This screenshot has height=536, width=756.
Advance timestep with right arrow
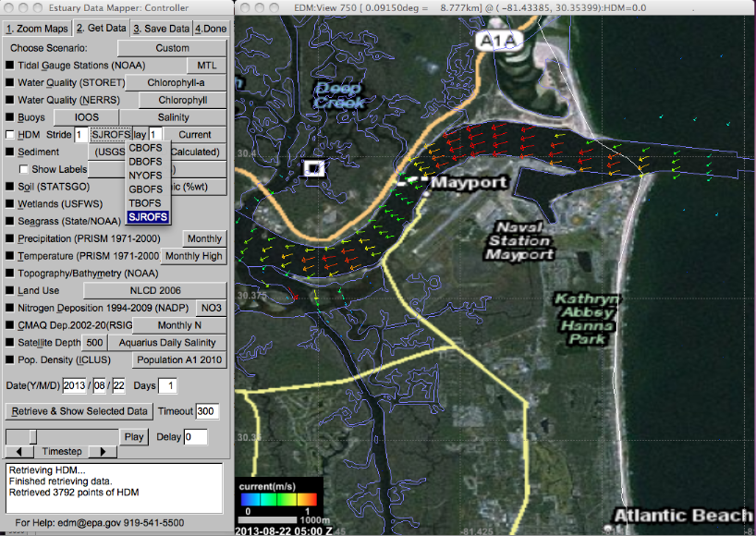(x=102, y=452)
